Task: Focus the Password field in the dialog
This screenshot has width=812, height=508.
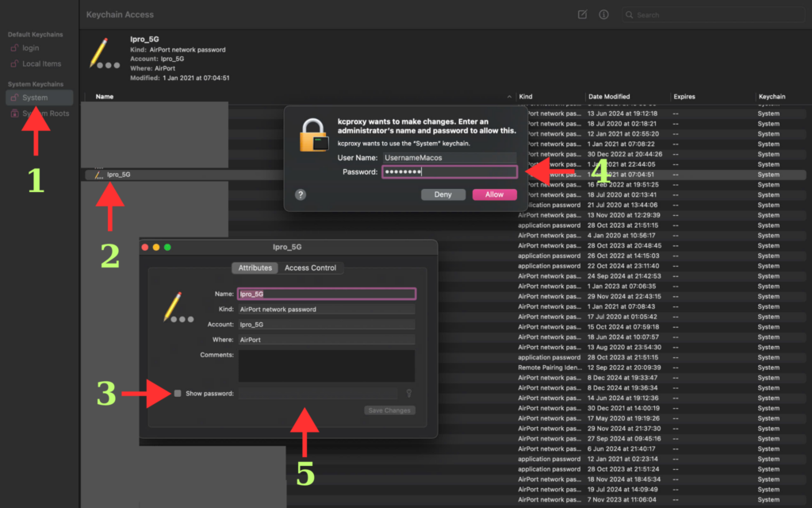Action: coord(450,171)
